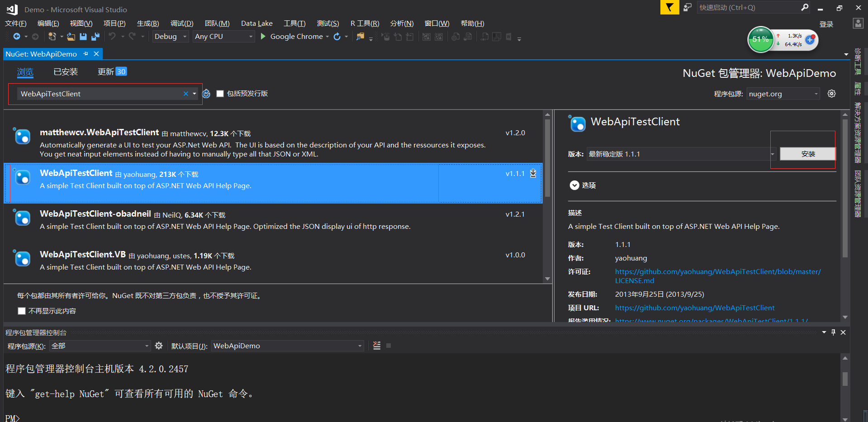This screenshot has width=868, height=422.
Task: Click the Sign in link
Action: (826, 24)
